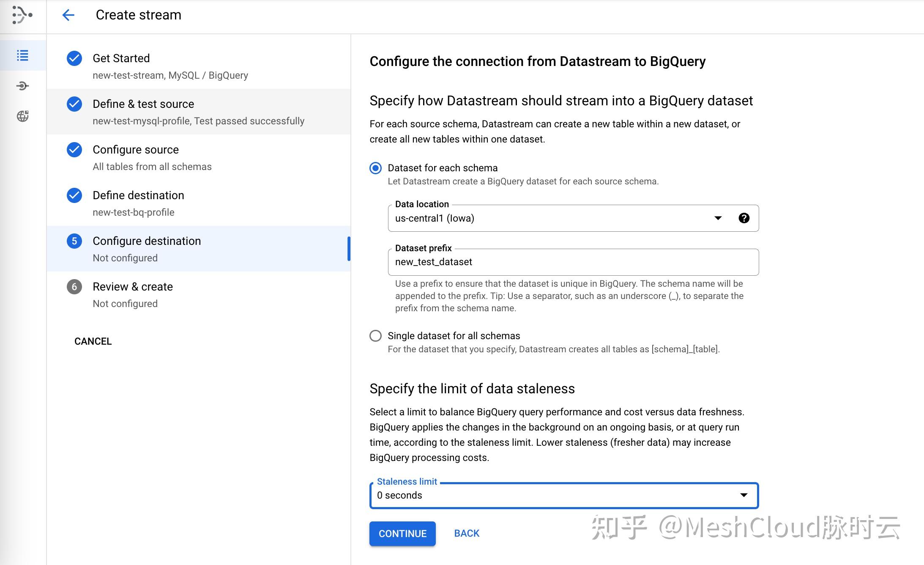924x565 pixels.
Task: Click the Define destination checkmark icon
Action: coord(74,195)
